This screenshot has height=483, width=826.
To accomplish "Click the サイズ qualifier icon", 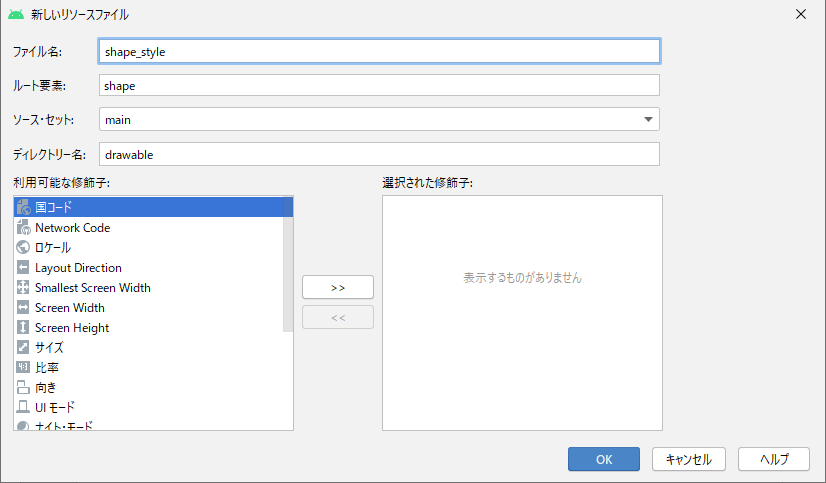I will click(23, 347).
